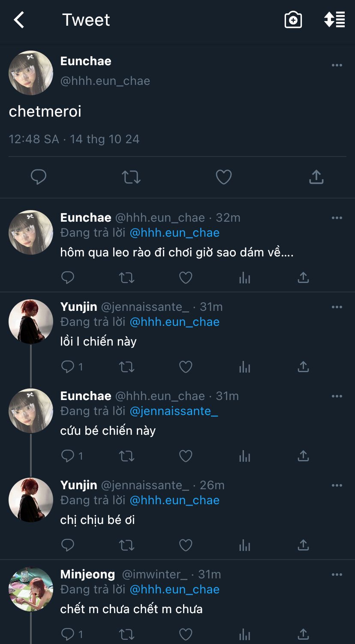Open the camera screenshot icon

point(293,20)
